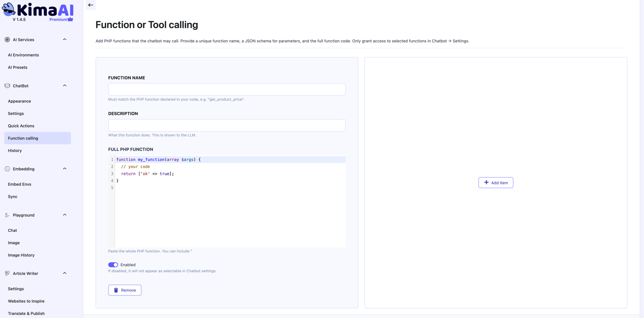Click the plus icon inside Add Item

tap(487, 183)
